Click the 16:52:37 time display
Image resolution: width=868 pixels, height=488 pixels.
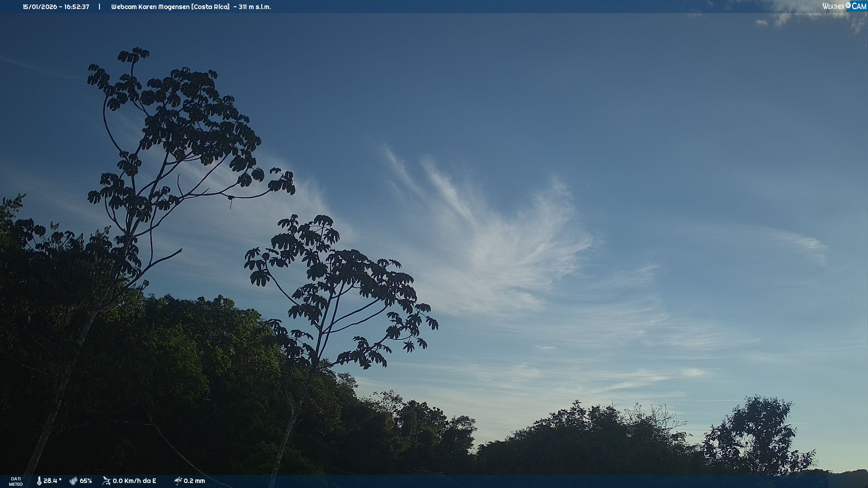coord(76,7)
